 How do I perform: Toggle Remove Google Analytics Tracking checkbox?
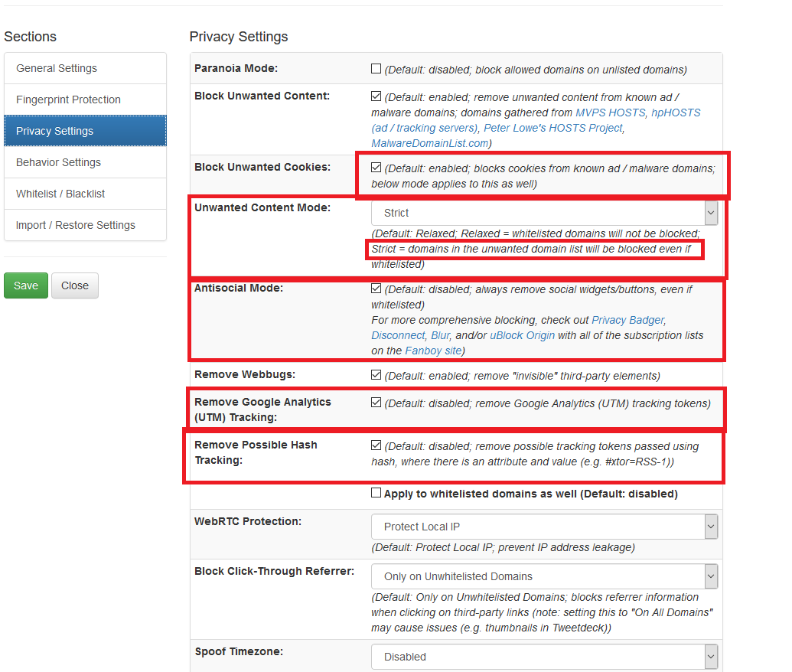376,403
